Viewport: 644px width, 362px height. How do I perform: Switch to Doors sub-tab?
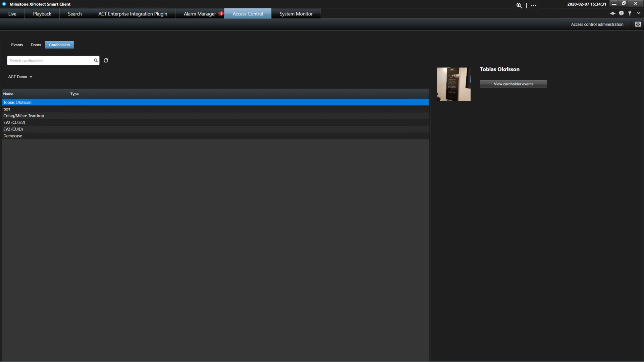(x=36, y=45)
